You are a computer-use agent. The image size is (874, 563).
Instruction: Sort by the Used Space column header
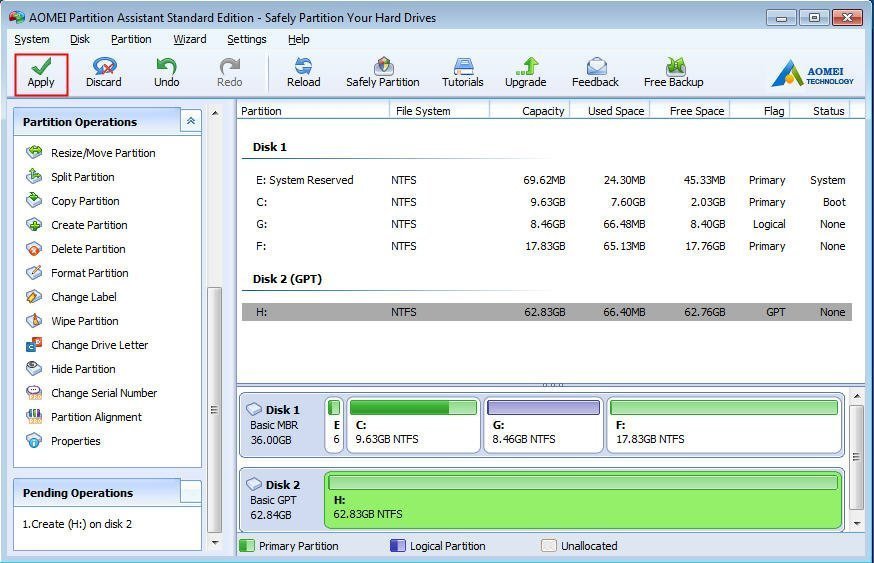point(610,110)
